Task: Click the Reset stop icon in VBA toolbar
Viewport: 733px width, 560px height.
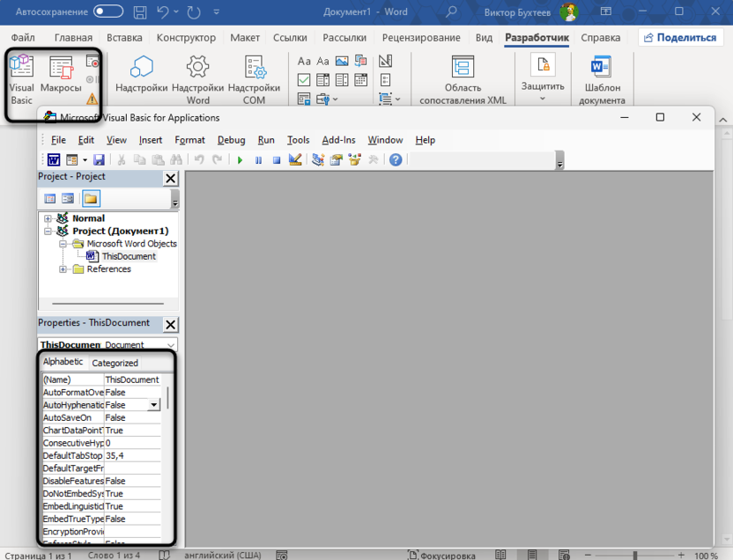Action: tap(276, 160)
